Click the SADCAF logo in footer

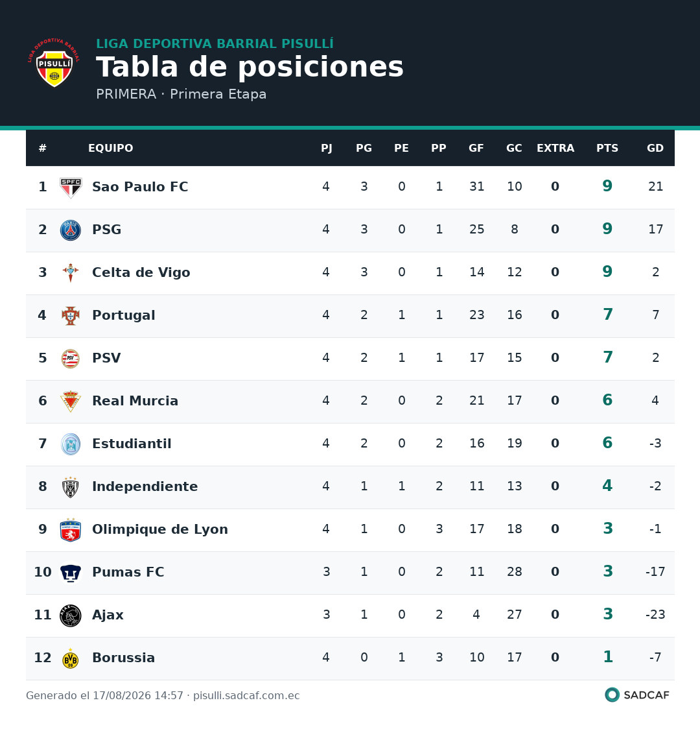click(x=637, y=695)
